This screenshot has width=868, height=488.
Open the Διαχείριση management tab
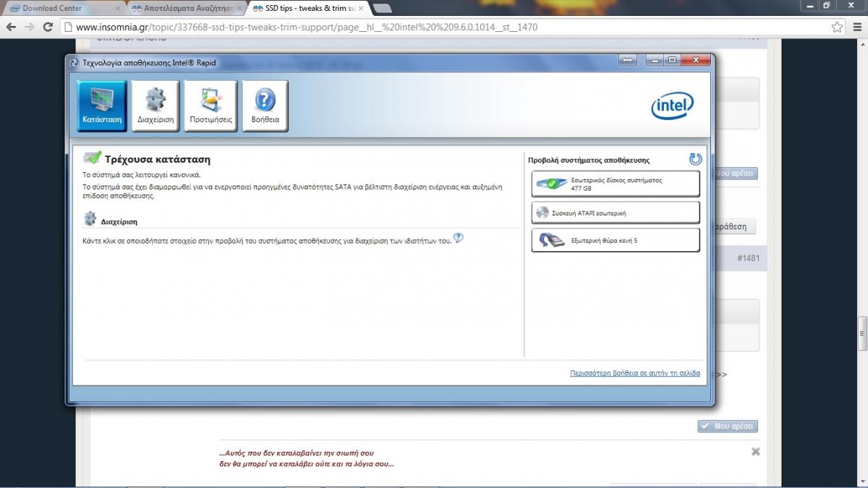[156, 106]
